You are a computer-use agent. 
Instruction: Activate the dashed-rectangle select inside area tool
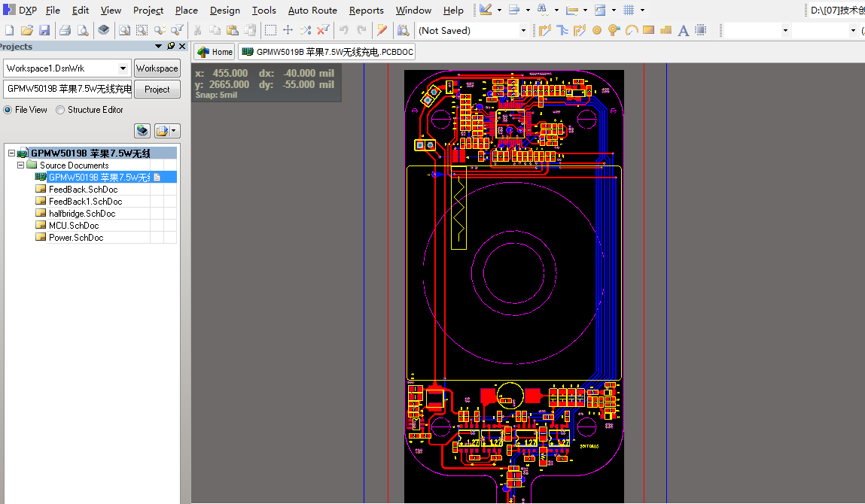[x=270, y=30]
